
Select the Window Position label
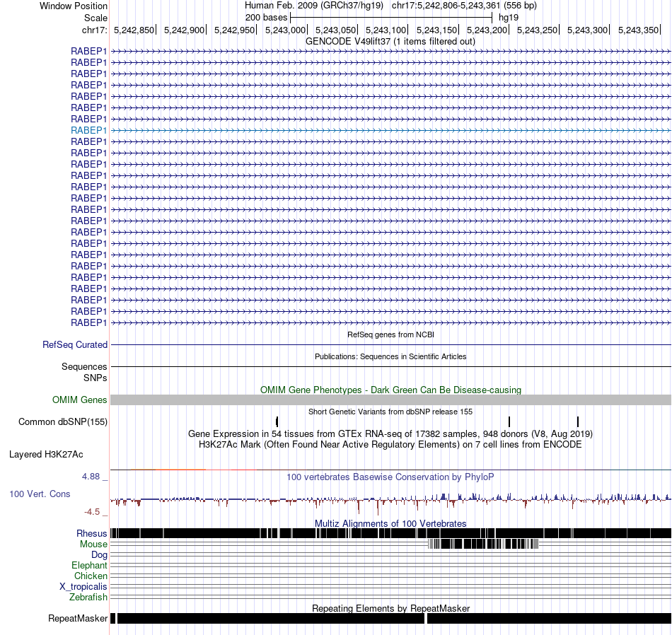[x=74, y=6]
